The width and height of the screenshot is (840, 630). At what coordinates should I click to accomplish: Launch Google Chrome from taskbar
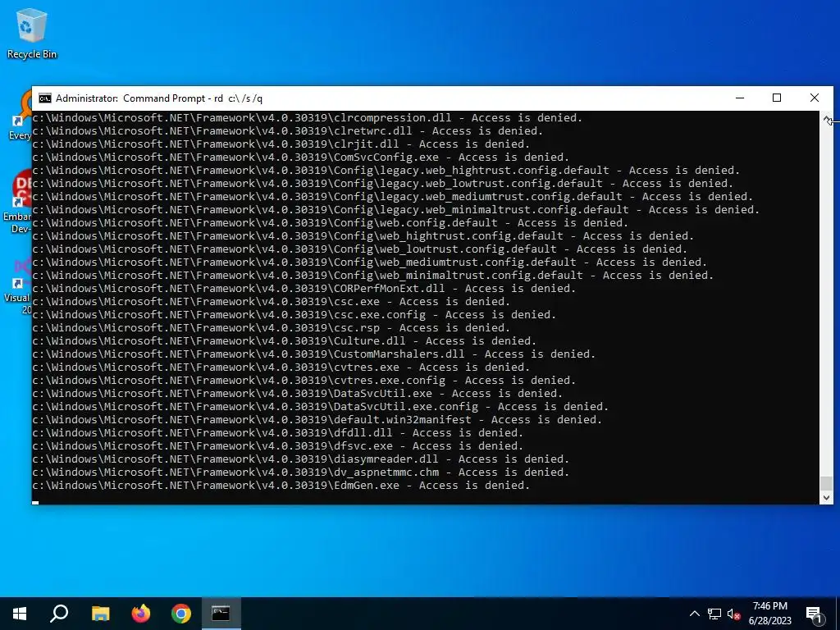pos(181,614)
